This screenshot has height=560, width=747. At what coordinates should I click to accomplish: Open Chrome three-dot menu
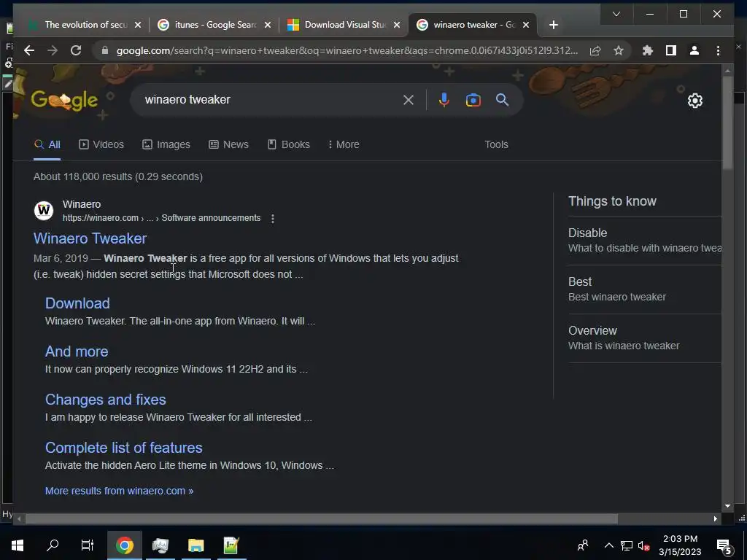tap(718, 50)
